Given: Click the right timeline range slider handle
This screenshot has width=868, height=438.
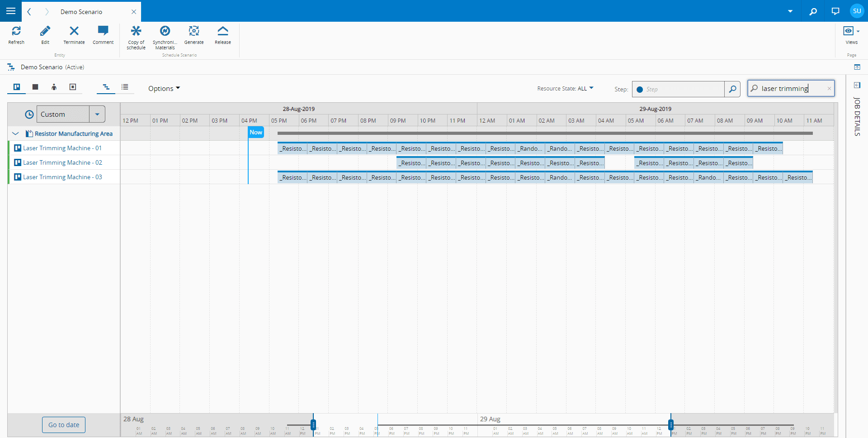Looking at the screenshot, I should point(671,424).
